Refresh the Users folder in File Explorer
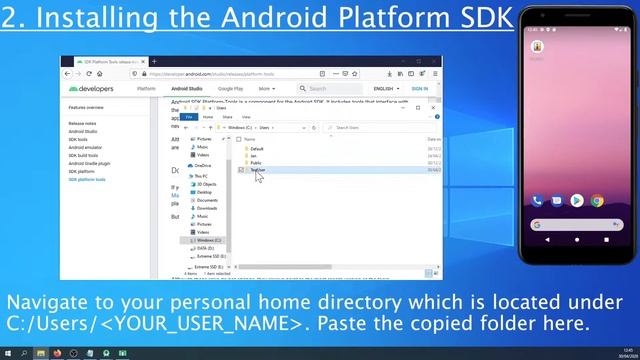The height and width of the screenshot is (360, 640). (x=314, y=128)
